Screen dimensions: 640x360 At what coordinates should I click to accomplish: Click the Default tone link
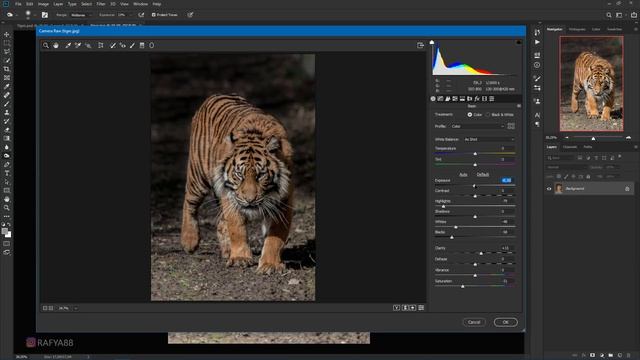[483, 175]
